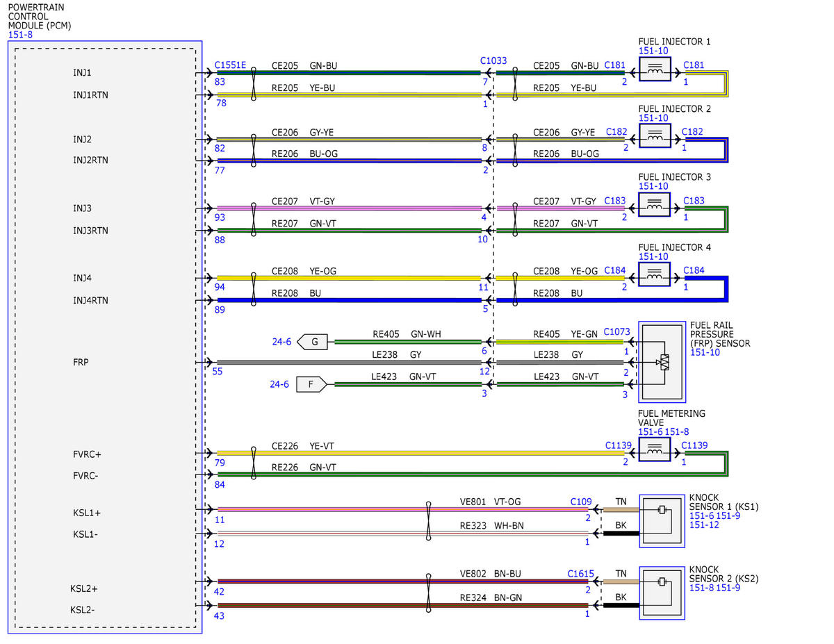Open the 24-6 reference beside connector G

pos(281,342)
